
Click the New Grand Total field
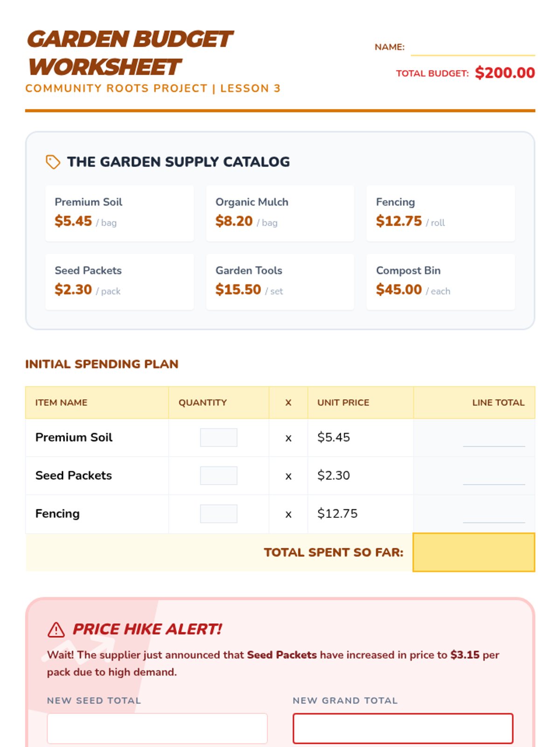pyautogui.click(x=403, y=728)
